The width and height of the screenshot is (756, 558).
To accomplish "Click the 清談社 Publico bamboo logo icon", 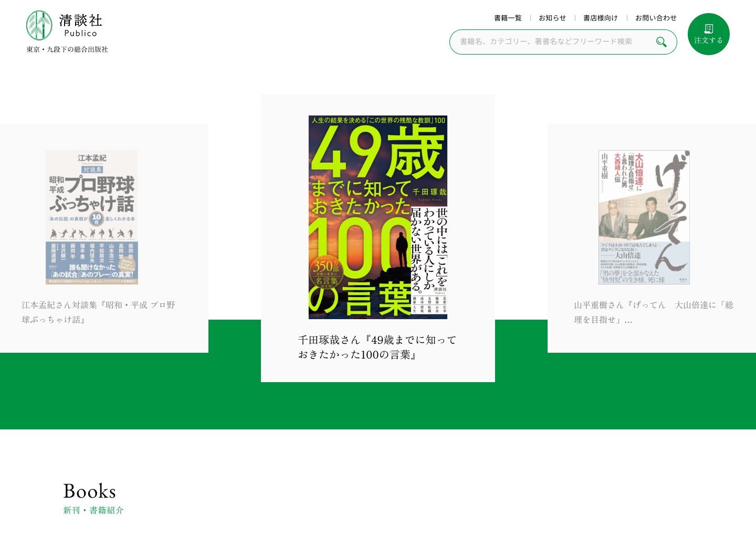I will 39,25.
